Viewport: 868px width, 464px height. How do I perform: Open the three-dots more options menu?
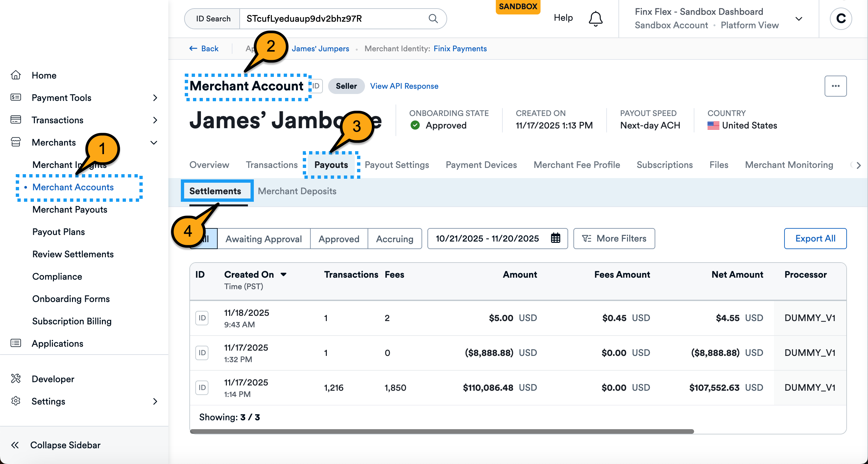pyautogui.click(x=835, y=86)
